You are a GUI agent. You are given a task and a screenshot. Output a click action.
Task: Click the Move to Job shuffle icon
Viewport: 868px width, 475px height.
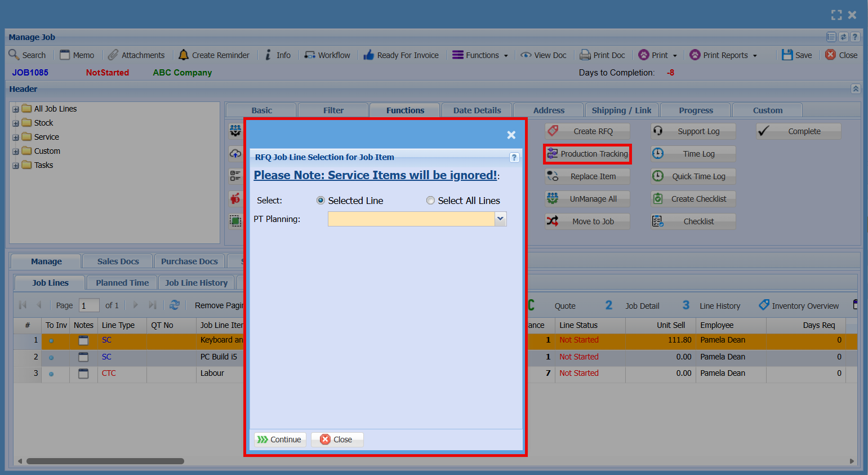pyautogui.click(x=553, y=221)
